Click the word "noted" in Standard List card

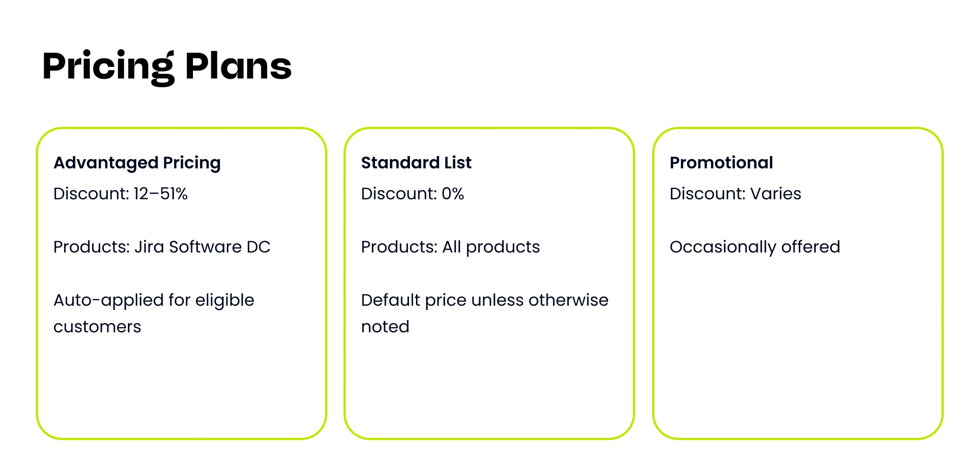click(385, 327)
